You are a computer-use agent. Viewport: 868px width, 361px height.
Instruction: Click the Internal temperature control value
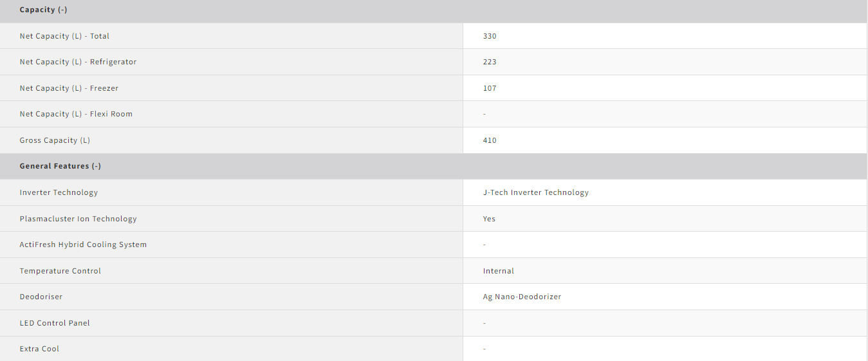point(499,271)
